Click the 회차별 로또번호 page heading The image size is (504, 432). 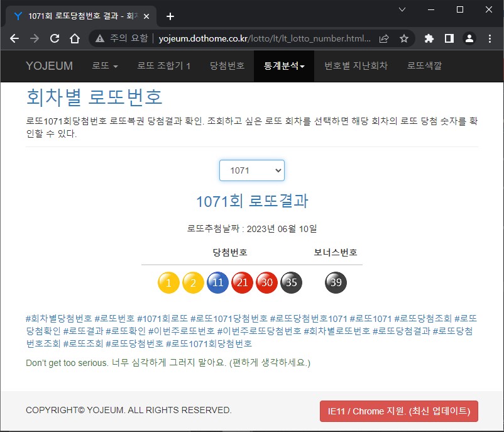94,97
